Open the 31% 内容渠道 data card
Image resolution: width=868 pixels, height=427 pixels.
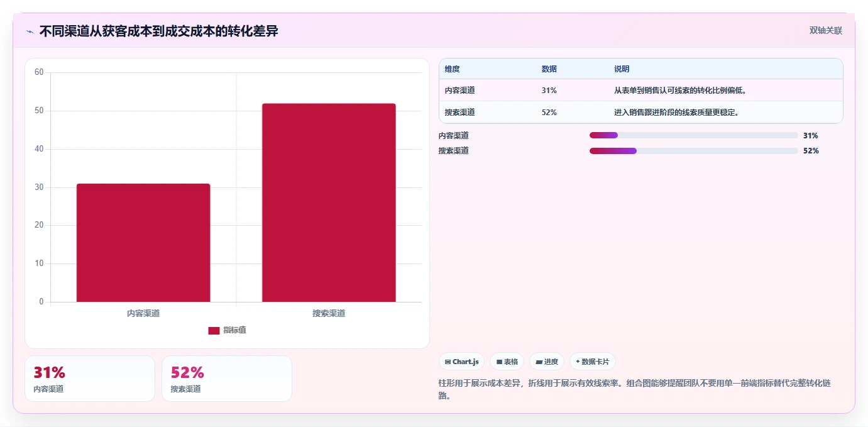[90, 379]
